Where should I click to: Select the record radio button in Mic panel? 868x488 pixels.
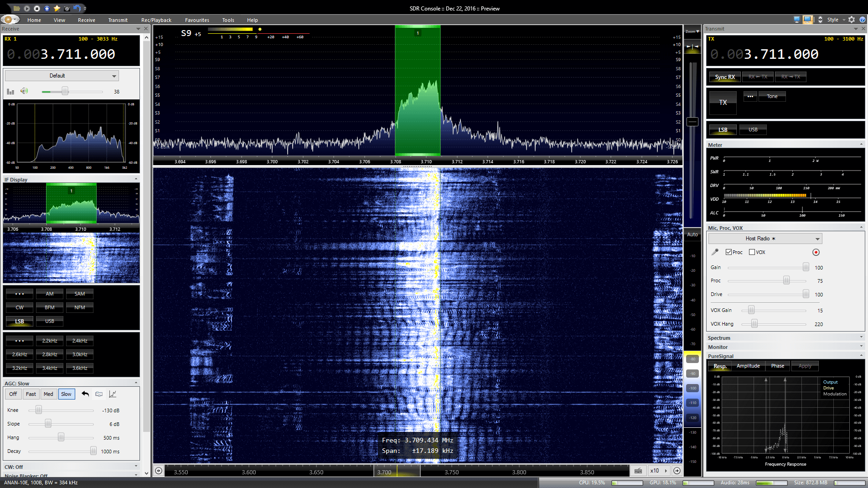(816, 252)
